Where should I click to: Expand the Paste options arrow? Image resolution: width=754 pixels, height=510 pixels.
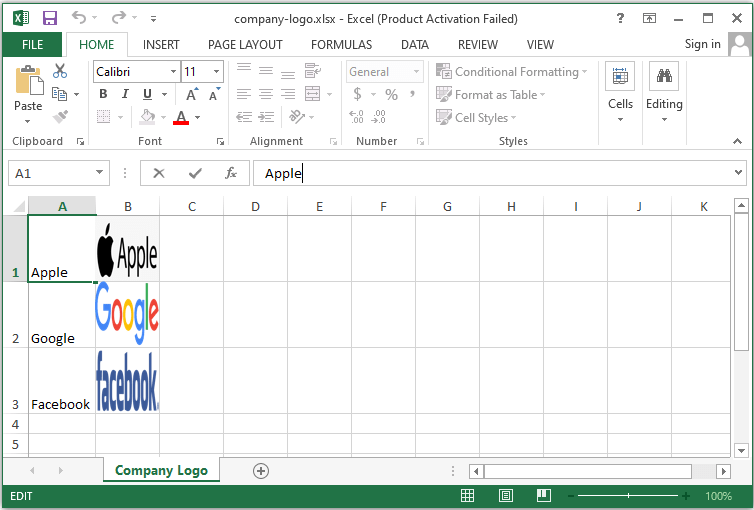point(27,121)
